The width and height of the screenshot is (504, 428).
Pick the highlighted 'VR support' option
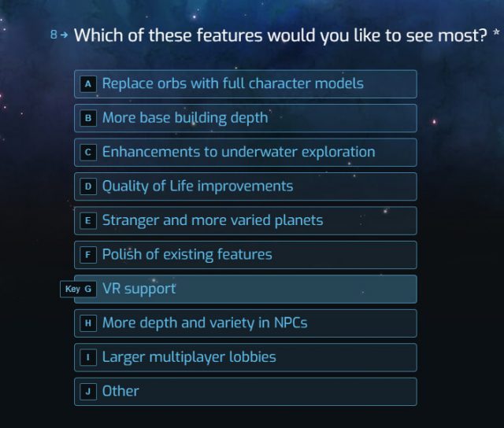coord(246,289)
